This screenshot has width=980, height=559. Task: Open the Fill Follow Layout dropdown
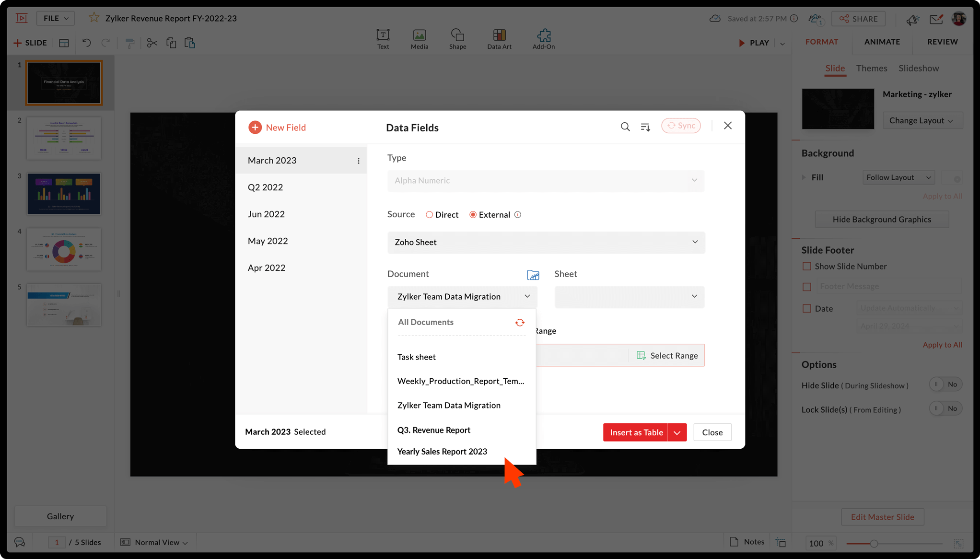898,177
